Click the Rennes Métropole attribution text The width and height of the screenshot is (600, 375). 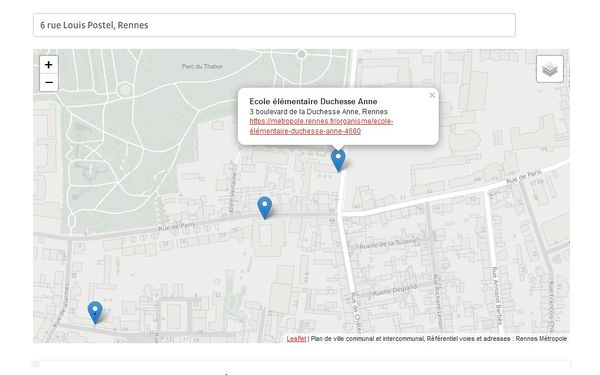point(541,339)
